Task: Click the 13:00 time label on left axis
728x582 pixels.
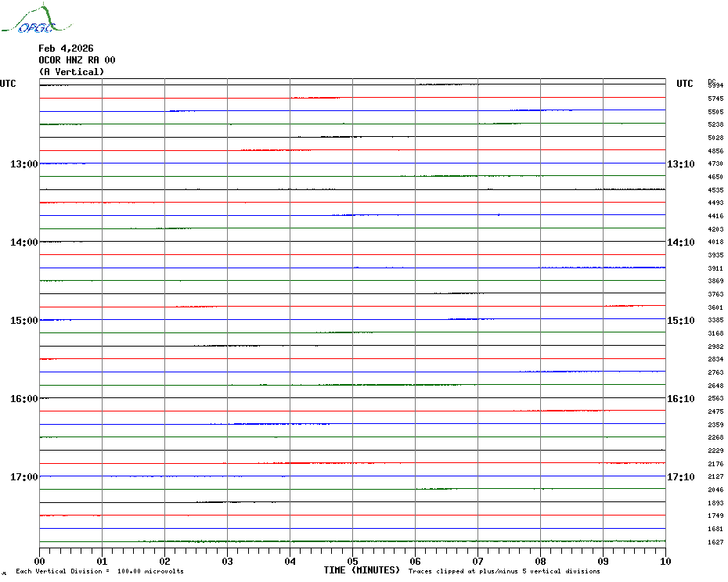Action: click(x=23, y=164)
